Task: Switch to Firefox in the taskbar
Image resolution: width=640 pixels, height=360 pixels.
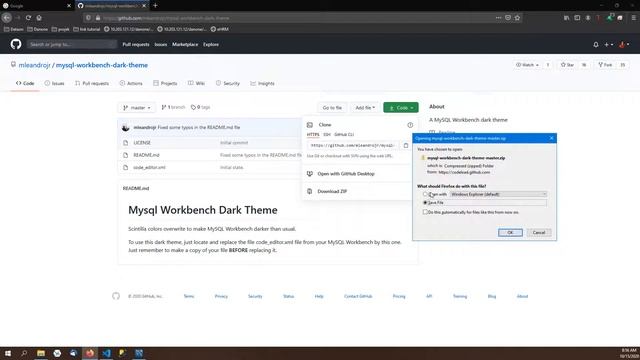Action: click(x=90, y=353)
